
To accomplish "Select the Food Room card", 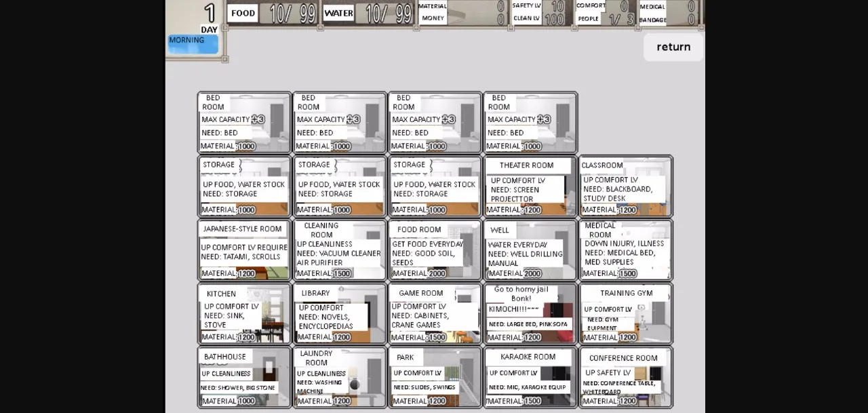I will 435,250.
